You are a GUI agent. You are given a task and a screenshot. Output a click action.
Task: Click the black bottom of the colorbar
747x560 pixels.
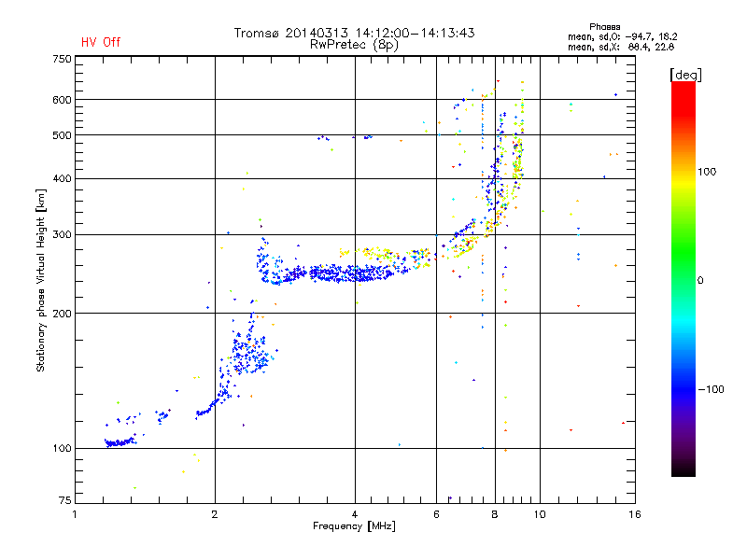click(684, 469)
